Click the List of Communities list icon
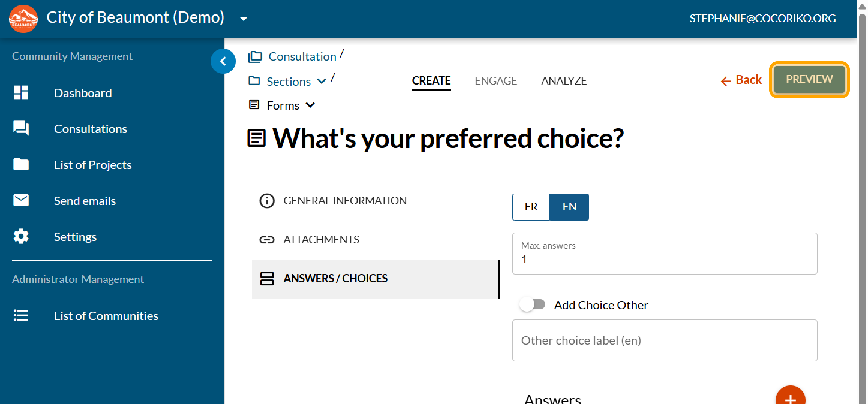Viewport: 868px width, 404px height. pos(21,315)
